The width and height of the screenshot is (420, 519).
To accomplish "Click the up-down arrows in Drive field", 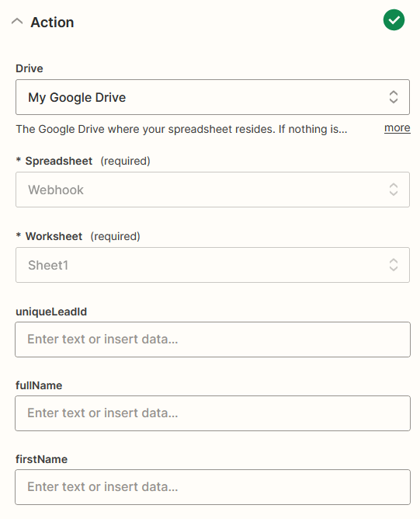I will 393,97.
